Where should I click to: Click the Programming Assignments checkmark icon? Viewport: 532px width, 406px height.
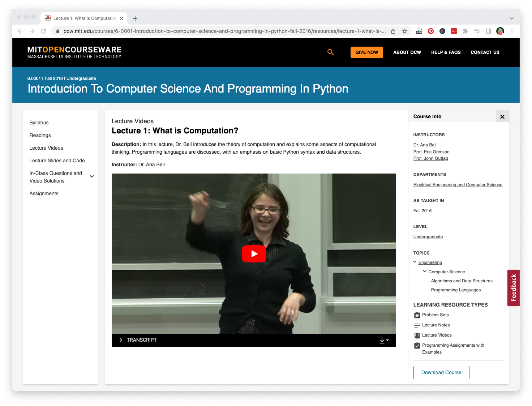417,346
